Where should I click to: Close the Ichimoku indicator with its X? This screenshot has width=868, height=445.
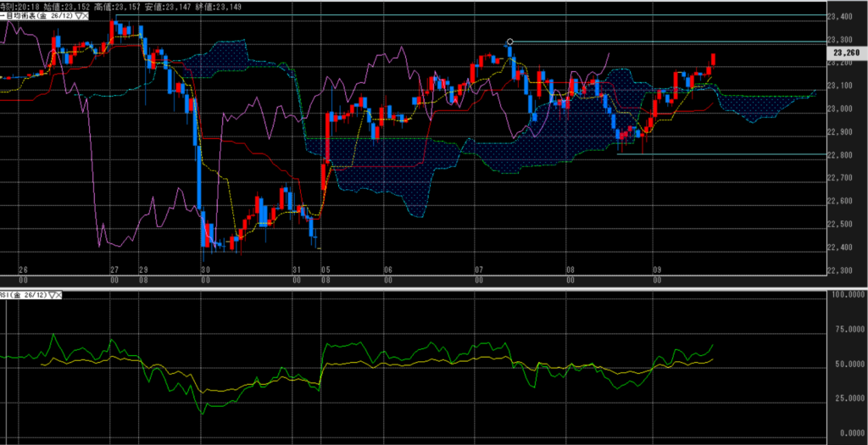click(87, 16)
